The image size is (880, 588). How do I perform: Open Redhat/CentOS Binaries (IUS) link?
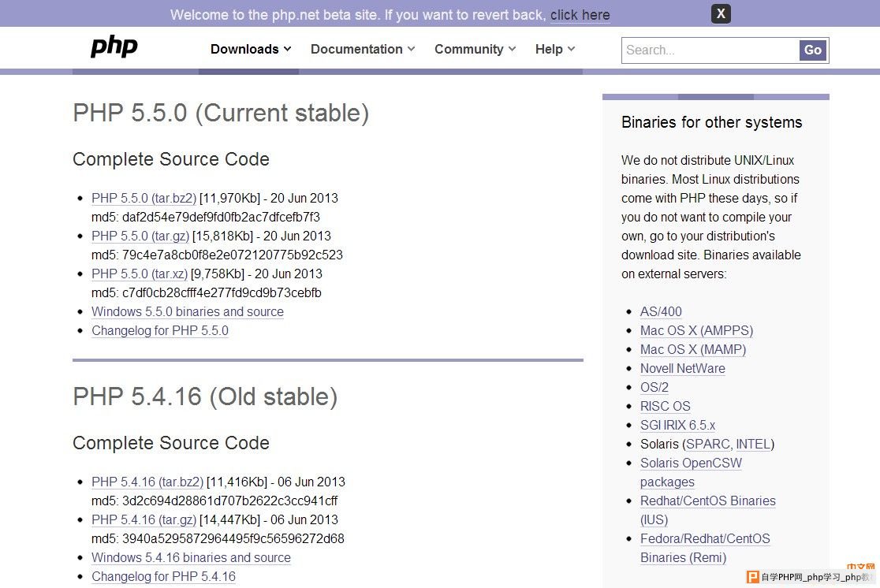(x=707, y=511)
